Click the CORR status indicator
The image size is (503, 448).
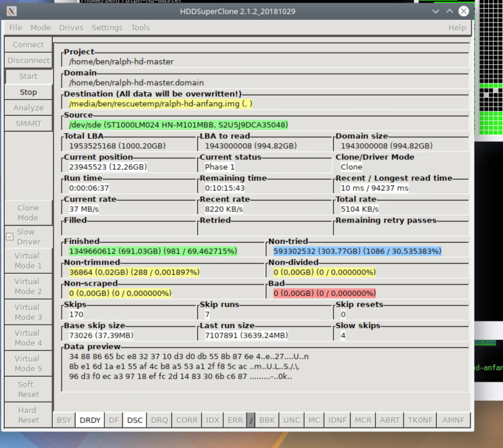tap(187, 420)
